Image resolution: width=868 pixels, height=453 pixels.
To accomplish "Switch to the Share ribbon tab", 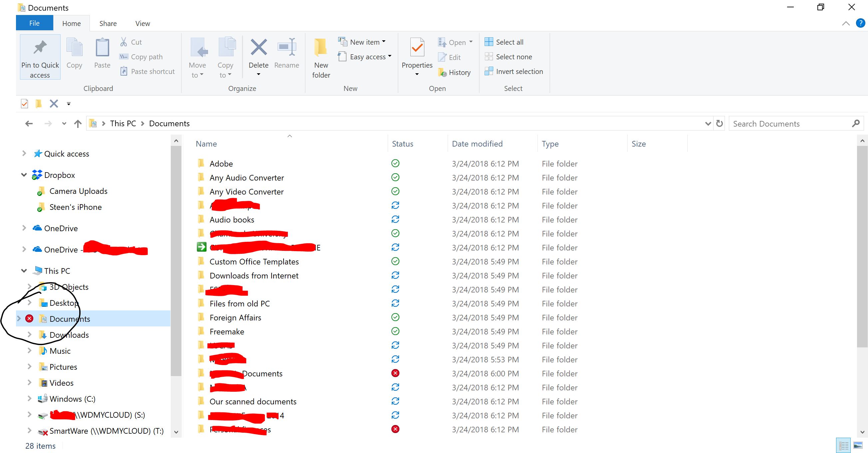I will (108, 23).
